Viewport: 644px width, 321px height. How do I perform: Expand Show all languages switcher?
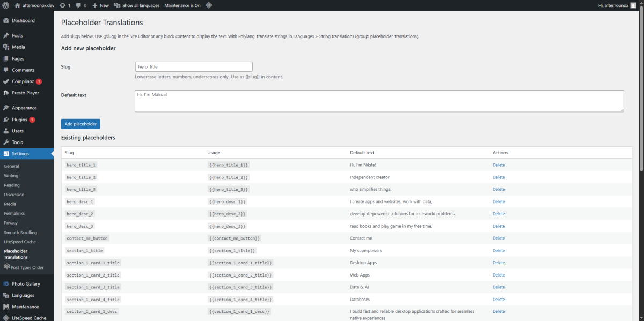(137, 5)
